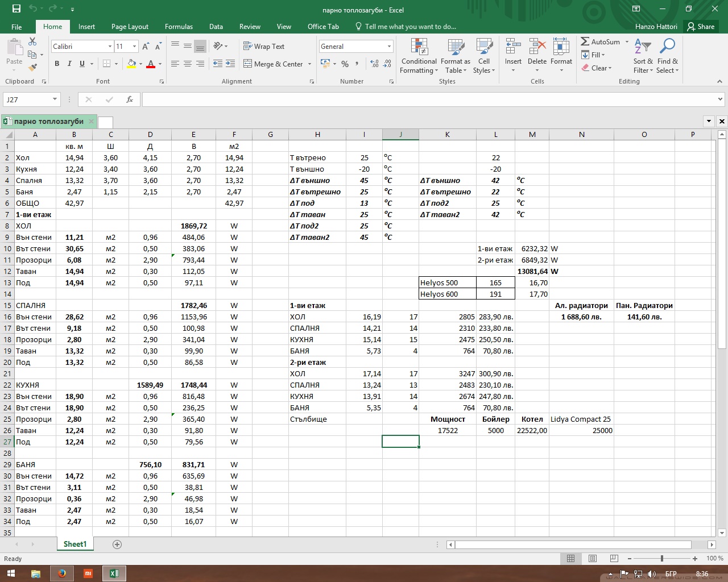Image resolution: width=728 pixels, height=582 pixels.
Task: Click the Insert Function fx icon
Action: (130, 99)
